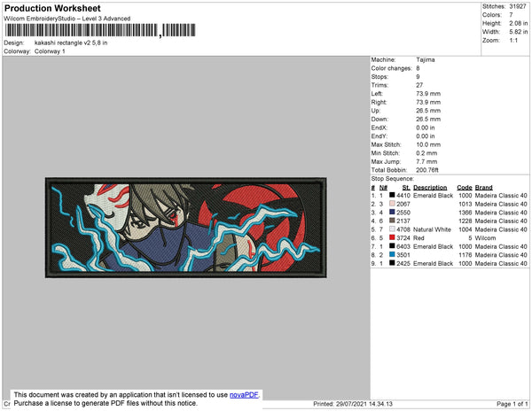Select the 'Wilcom' brand in Red row
Image resolution: width=532 pixels, height=411 pixels.
point(485,238)
